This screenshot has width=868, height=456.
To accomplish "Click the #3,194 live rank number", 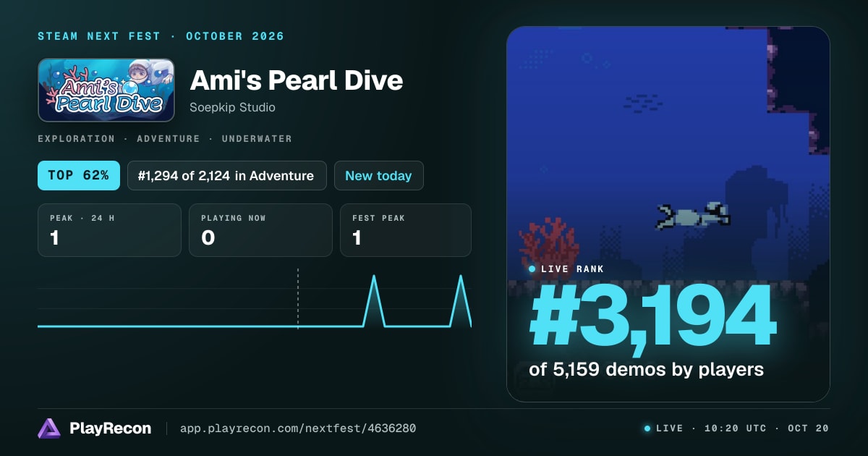I will click(653, 317).
